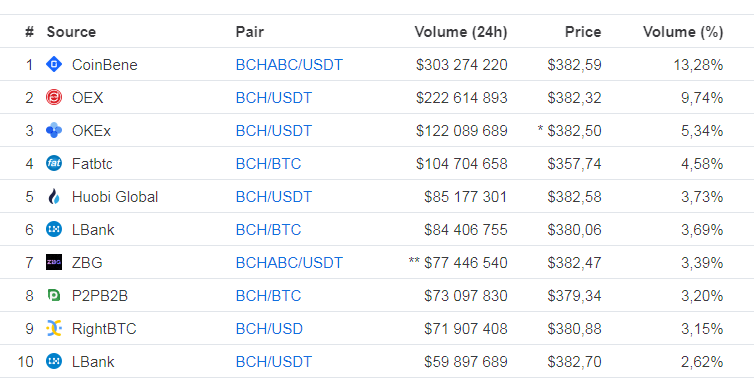Open CoinBene's BCHABC/USDT pair link
This screenshot has width=754, height=378.
point(289,65)
